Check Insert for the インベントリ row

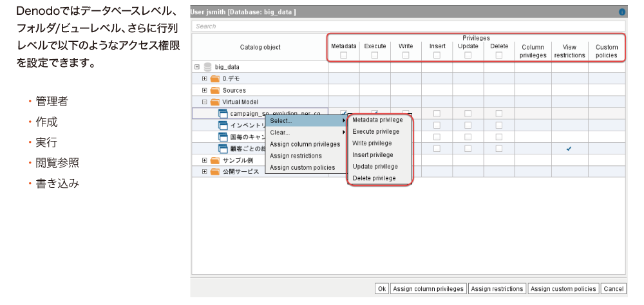tap(437, 125)
